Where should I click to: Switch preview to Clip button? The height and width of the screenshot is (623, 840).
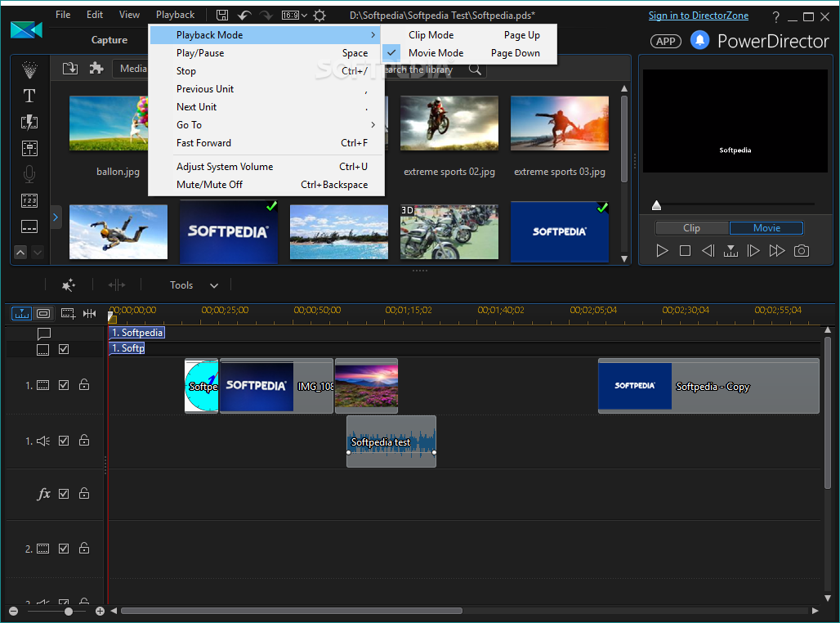(692, 228)
